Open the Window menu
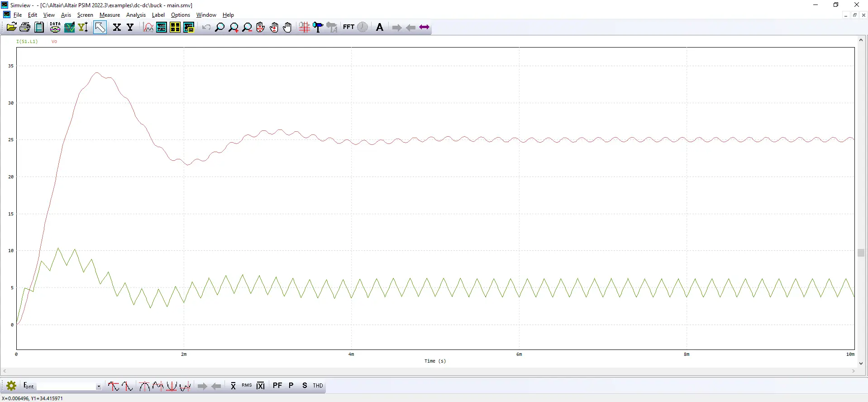This screenshot has width=868, height=402. coord(206,15)
